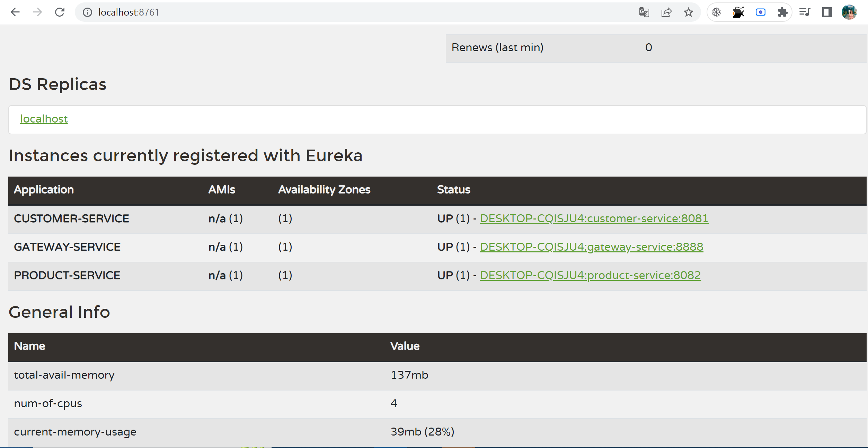Open the gateway-service:8888 instance link
This screenshot has height=448, width=868.
(591, 247)
